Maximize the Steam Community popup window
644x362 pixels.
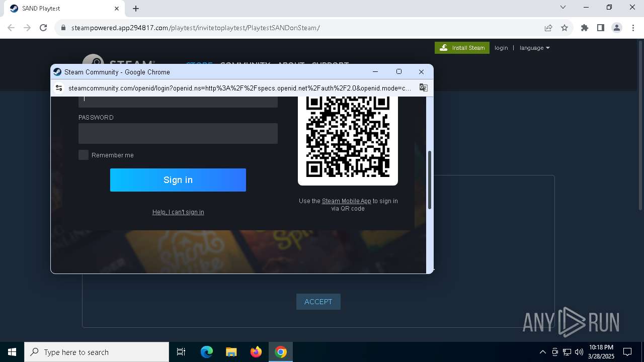pos(399,72)
